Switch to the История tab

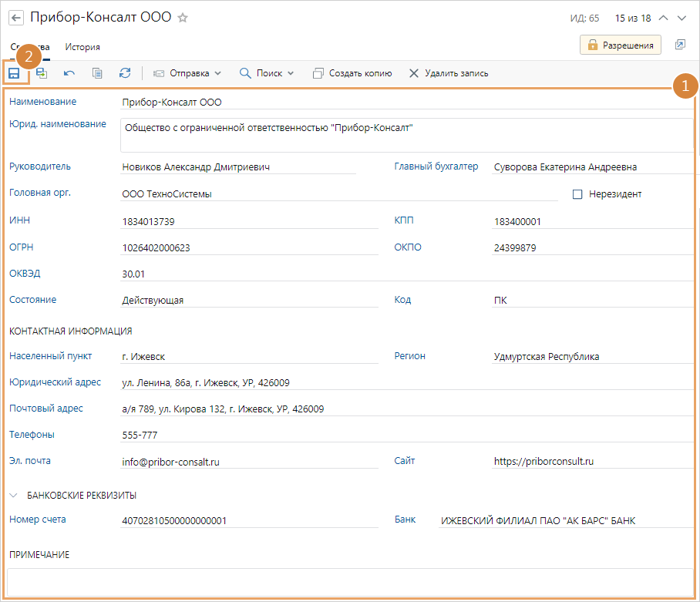pyautogui.click(x=82, y=47)
